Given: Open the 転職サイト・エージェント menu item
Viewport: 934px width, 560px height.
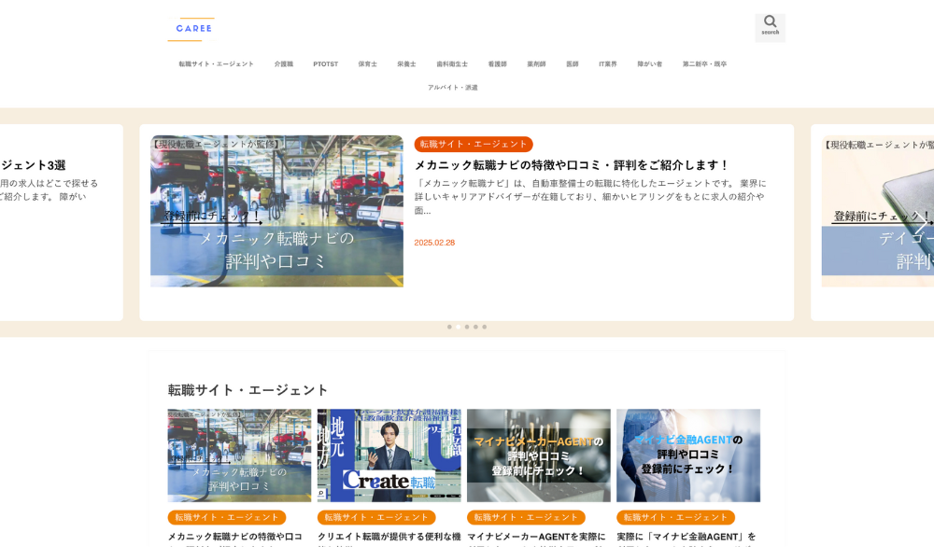Looking at the screenshot, I should pos(216,64).
